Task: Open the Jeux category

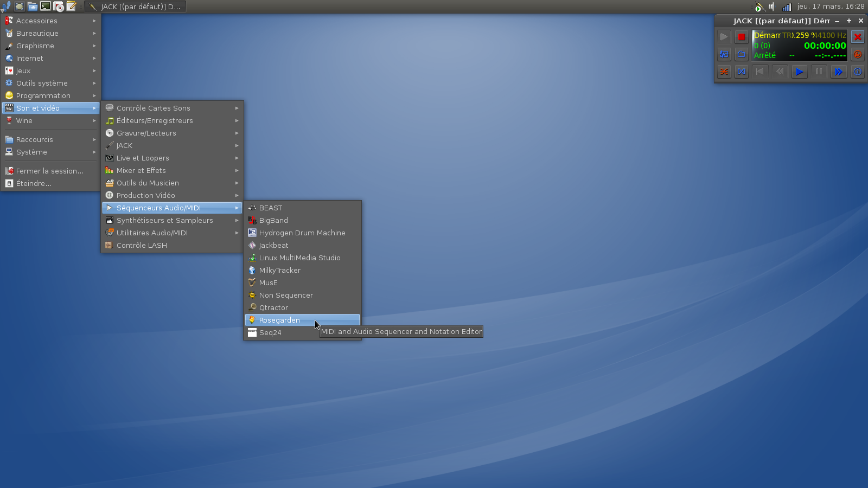Action: (x=50, y=70)
